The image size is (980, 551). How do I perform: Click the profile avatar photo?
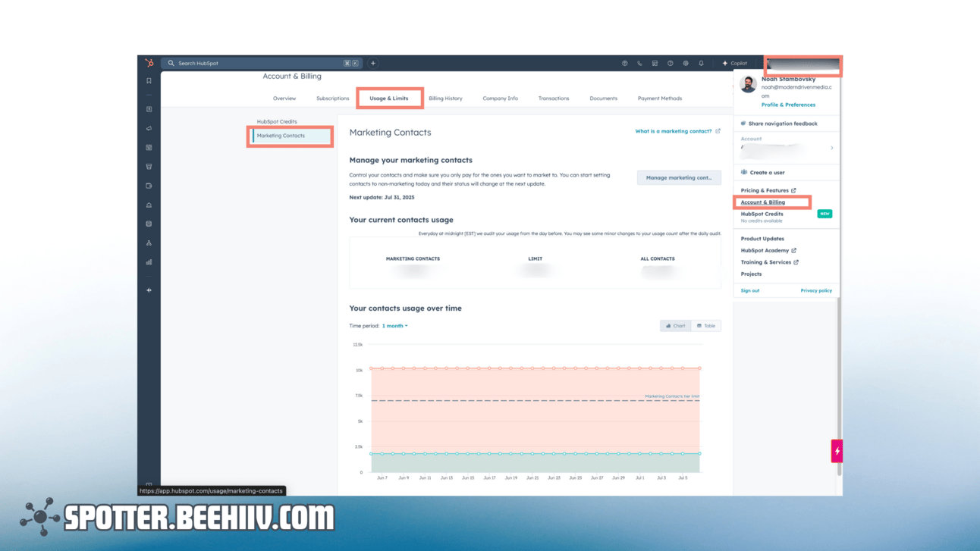(748, 85)
